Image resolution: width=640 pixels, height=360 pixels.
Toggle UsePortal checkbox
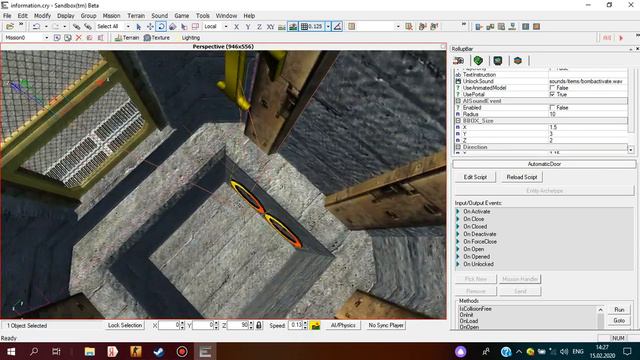click(552, 94)
